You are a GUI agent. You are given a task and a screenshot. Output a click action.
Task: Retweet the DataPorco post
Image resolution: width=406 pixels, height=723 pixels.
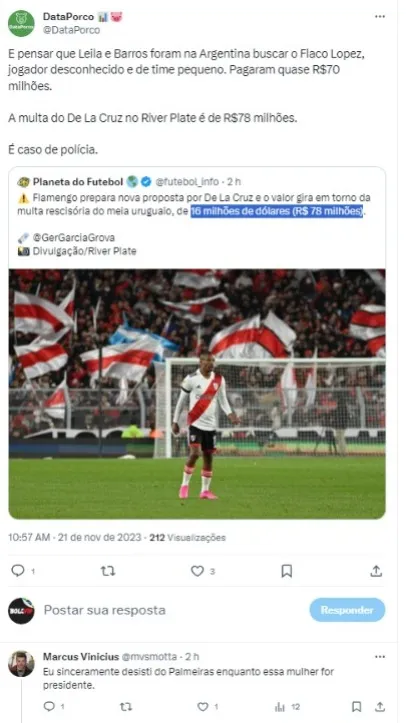(x=108, y=571)
